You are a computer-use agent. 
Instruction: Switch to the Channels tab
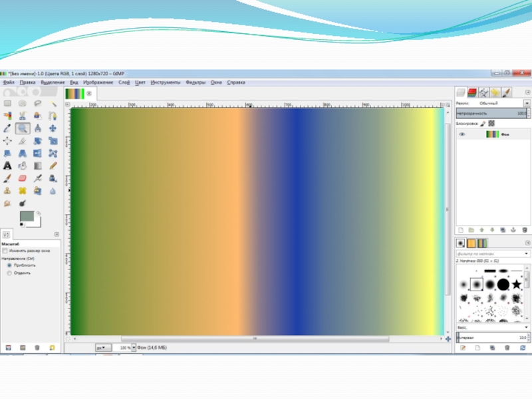coord(472,92)
